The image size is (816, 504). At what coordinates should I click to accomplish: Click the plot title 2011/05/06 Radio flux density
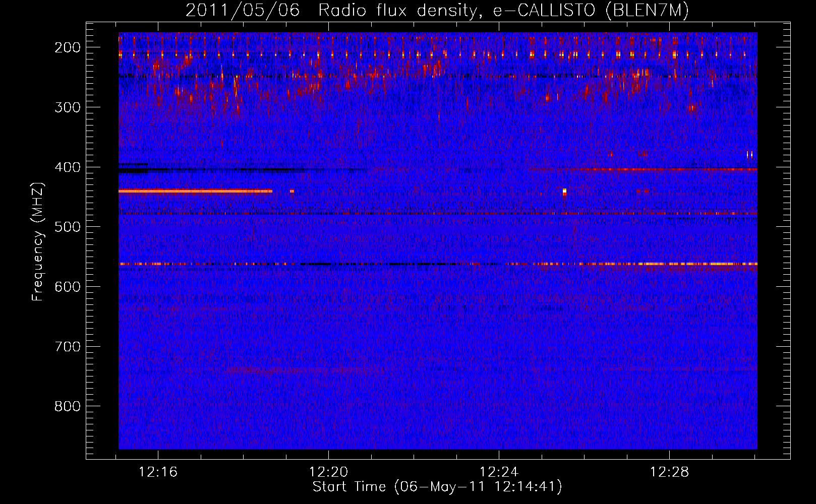coord(437,10)
